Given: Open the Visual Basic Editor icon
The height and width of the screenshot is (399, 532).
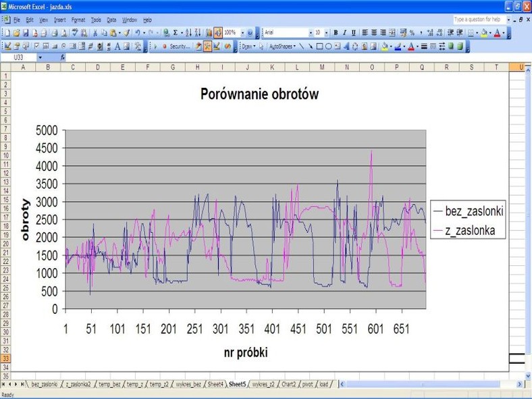Looking at the screenshot, I should pos(198,46).
